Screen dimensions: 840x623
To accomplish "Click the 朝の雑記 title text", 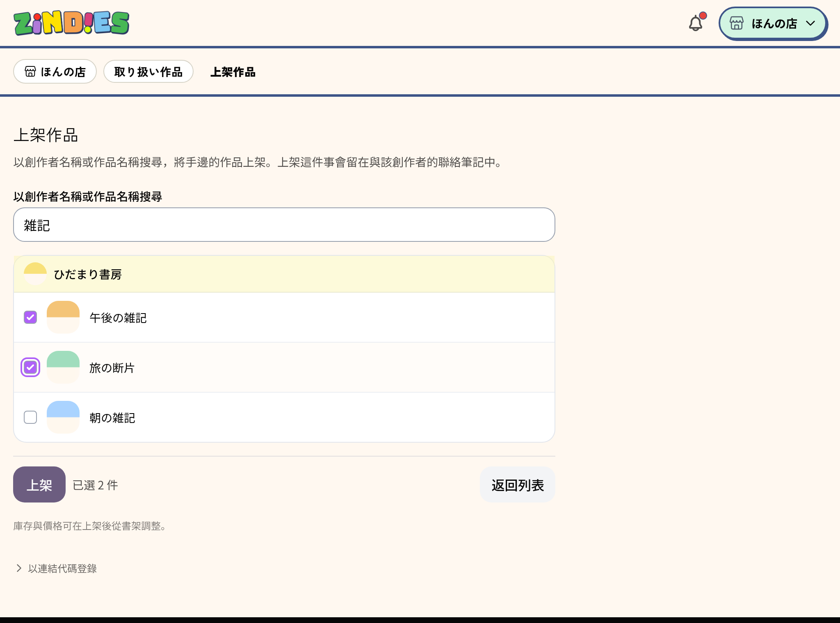I will 112,418.
